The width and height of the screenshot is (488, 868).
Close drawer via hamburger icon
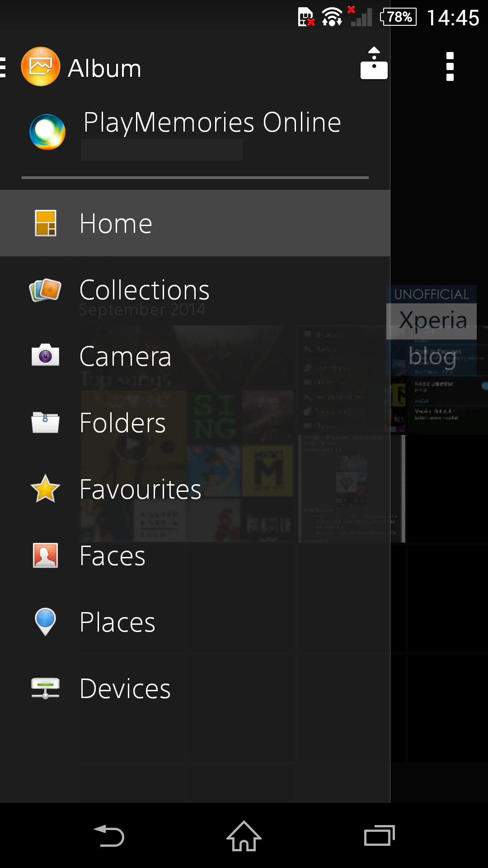point(4,67)
